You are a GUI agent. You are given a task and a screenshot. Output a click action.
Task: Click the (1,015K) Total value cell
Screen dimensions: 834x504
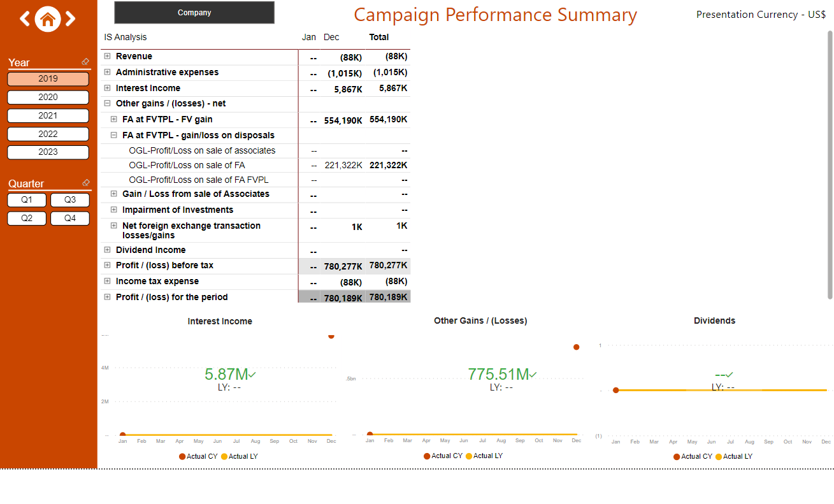click(x=390, y=72)
